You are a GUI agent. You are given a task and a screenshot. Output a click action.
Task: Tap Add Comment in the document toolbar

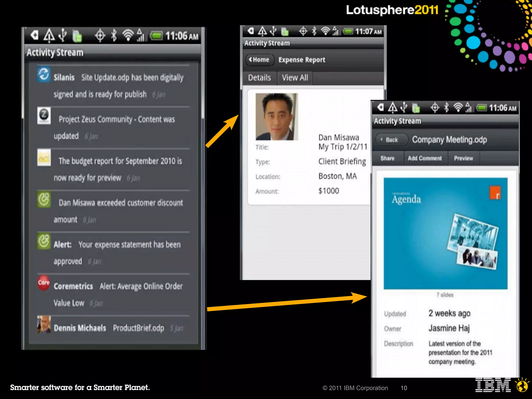(x=425, y=158)
